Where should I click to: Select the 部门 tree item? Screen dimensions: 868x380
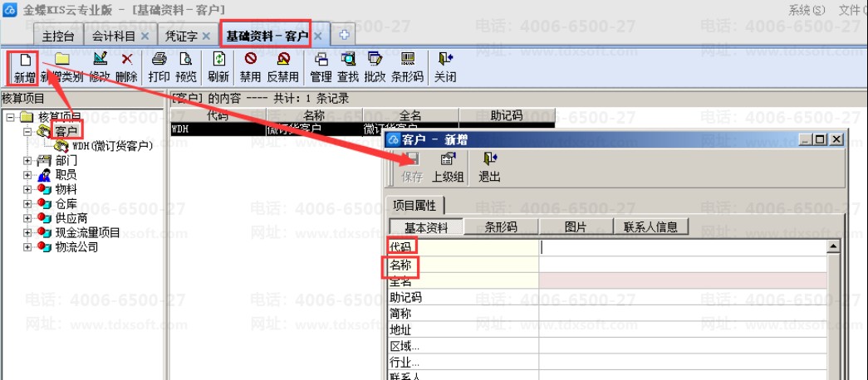coord(66,160)
